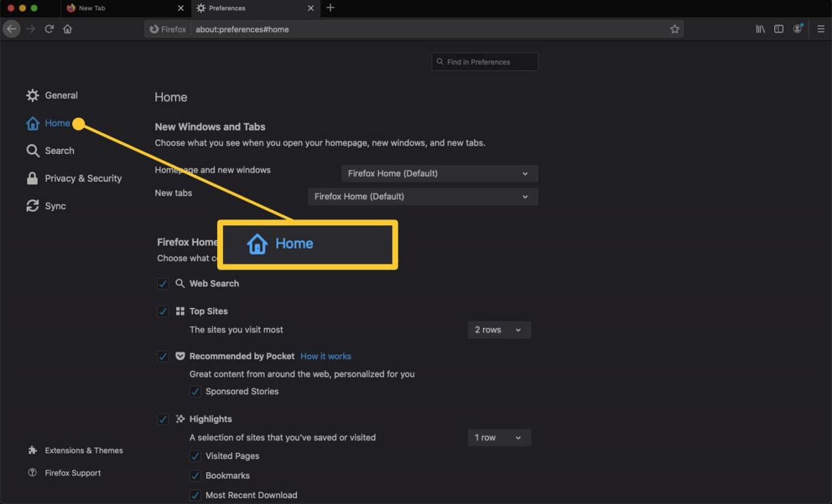Go back with the back arrow button
Image resolution: width=832 pixels, height=504 pixels.
[11, 29]
